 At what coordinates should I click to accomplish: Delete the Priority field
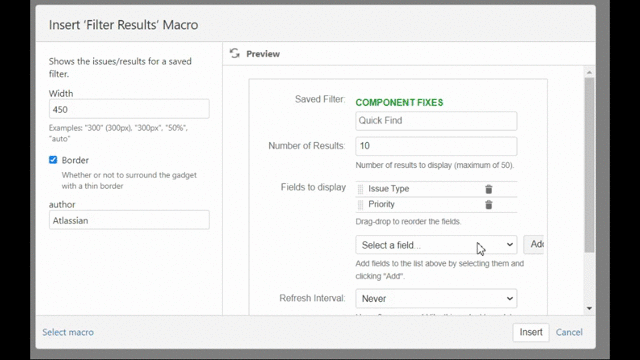[489, 204]
